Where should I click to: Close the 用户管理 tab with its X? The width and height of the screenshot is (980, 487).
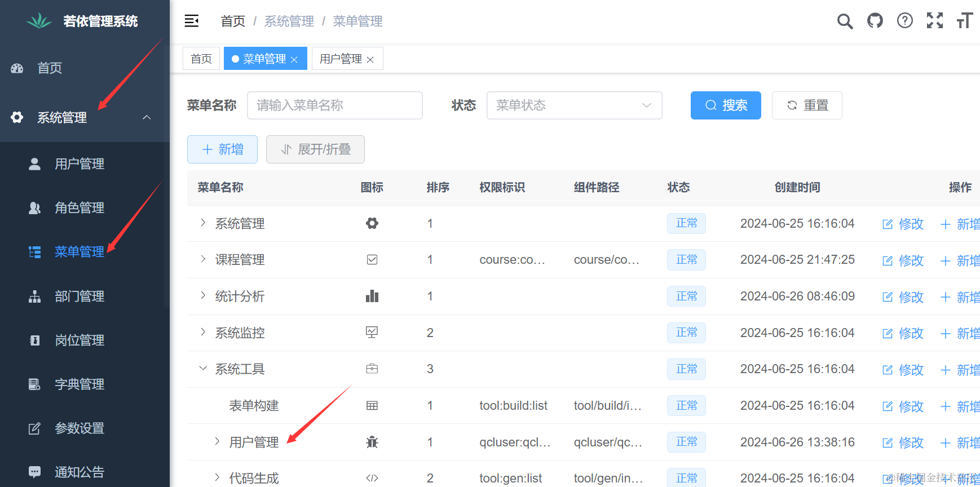coord(370,60)
